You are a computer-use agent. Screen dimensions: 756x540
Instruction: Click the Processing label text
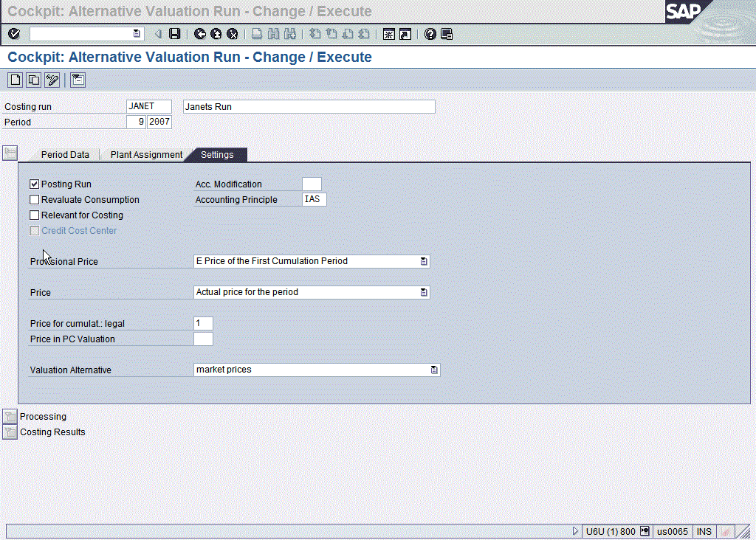(x=43, y=417)
